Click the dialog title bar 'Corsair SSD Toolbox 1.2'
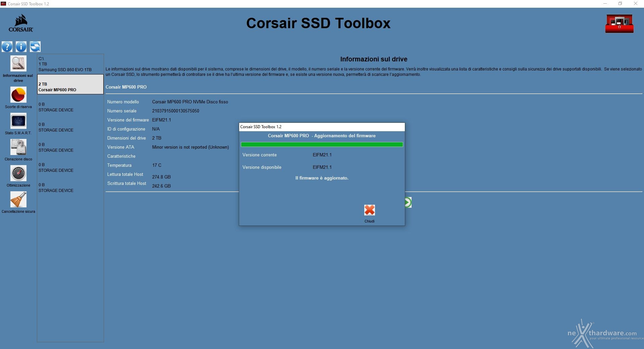 [x=322, y=127]
